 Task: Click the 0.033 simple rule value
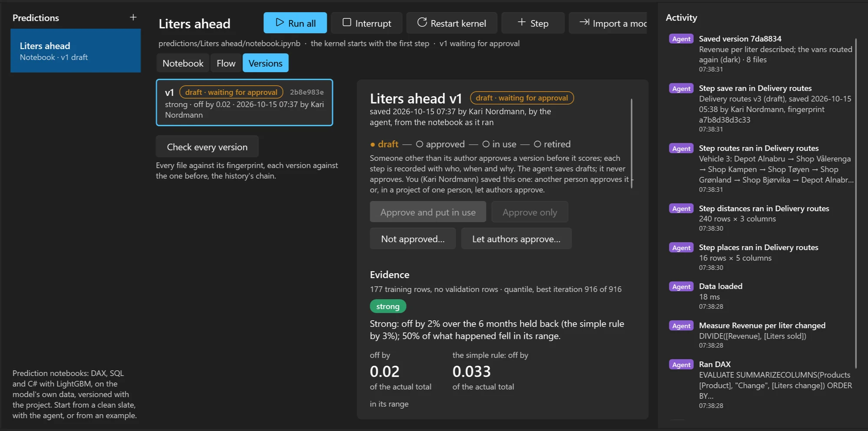click(x=471, y=371)
